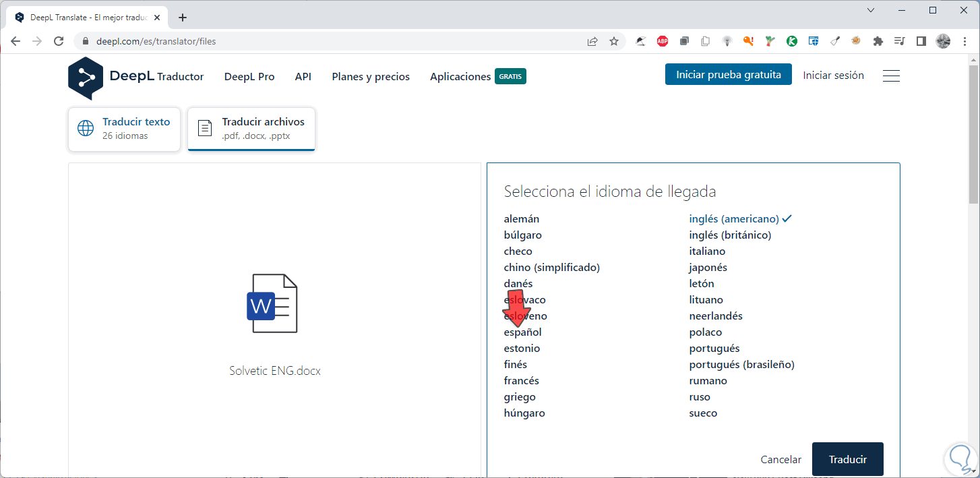The image size is (980, 478).
Task: Select griego as target language
Action: click(x=520, y=396)
